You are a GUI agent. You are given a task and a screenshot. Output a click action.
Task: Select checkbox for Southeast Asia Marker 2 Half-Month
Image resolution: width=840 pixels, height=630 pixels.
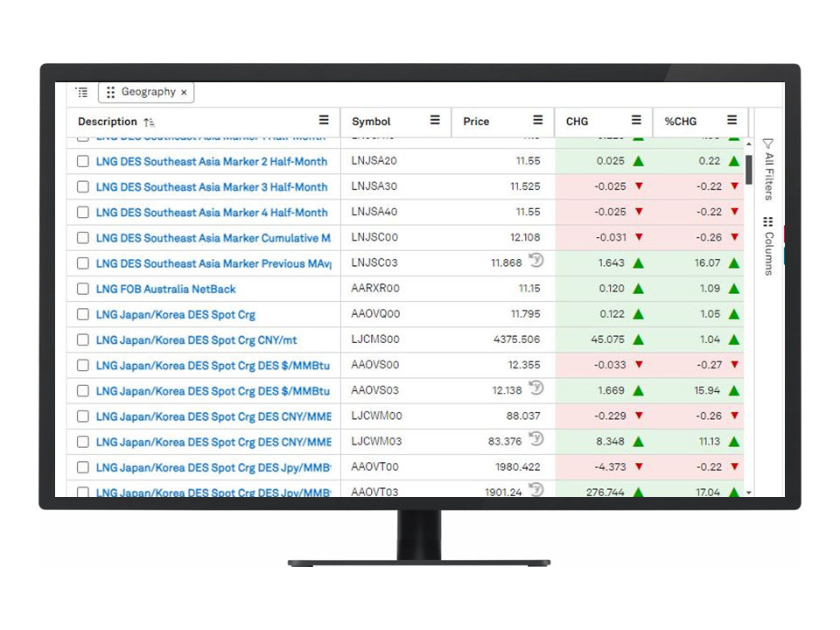point(83,162)
